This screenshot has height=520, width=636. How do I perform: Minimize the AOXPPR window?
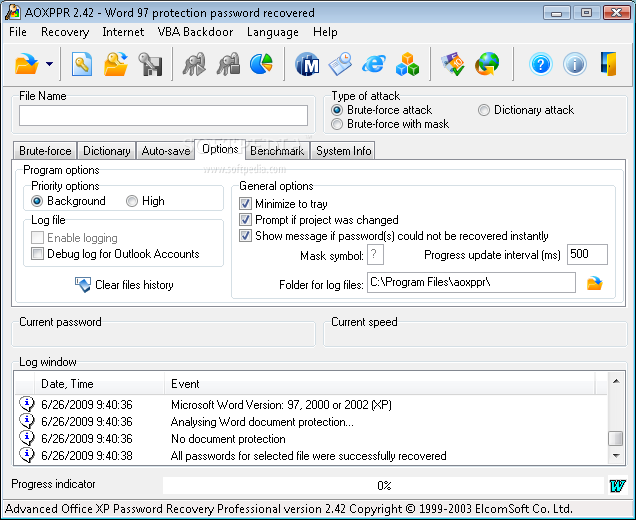point(556,13)
